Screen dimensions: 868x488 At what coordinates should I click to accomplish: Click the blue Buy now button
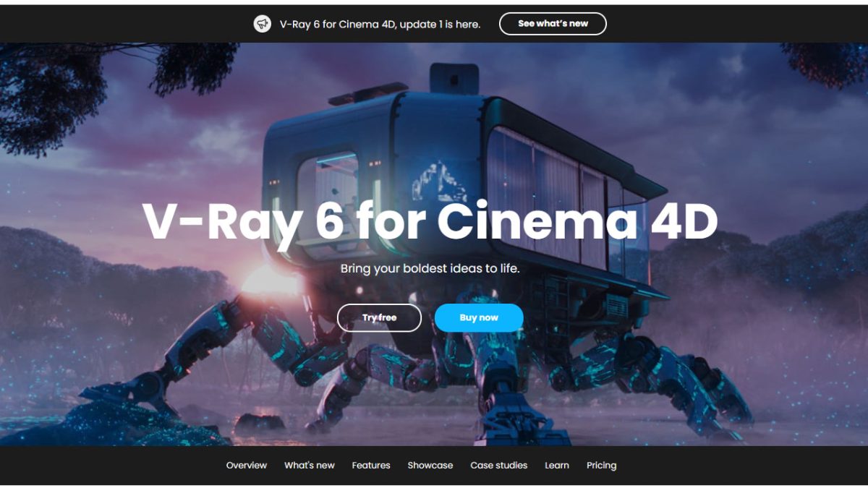(478, 317)
